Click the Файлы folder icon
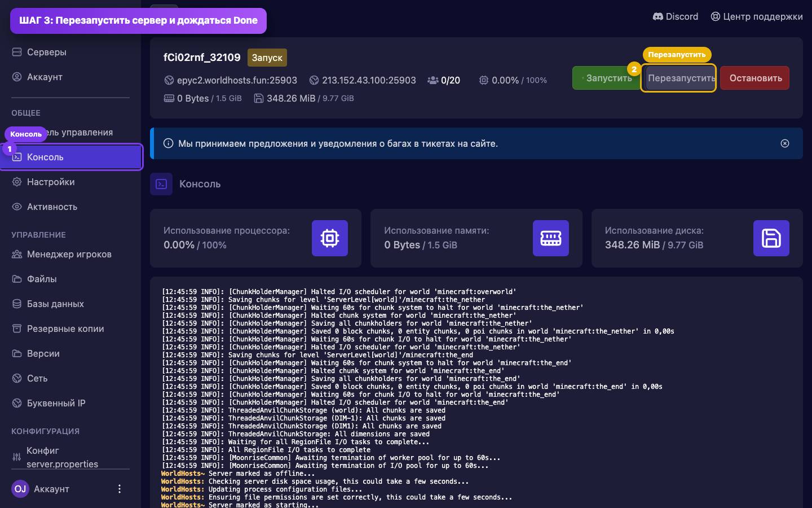The image size is (812, 508). 17,279
